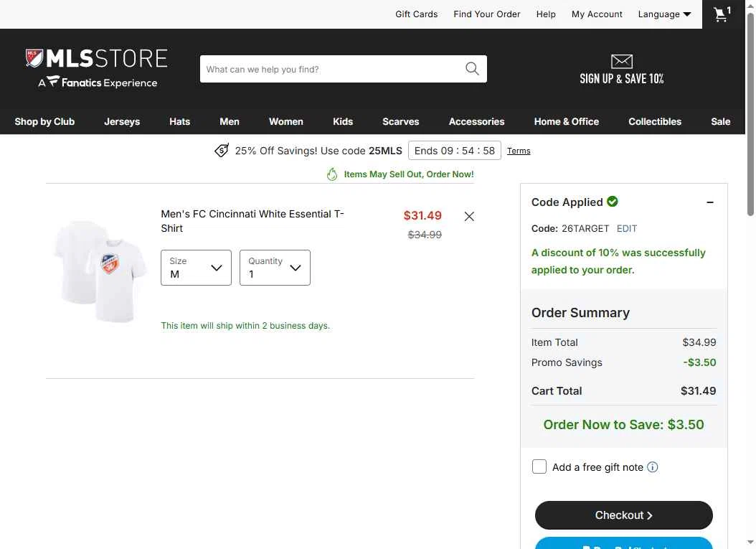756x549 pixels.
Task: Click the flame sell-out icon
Action: pos(331,174)
